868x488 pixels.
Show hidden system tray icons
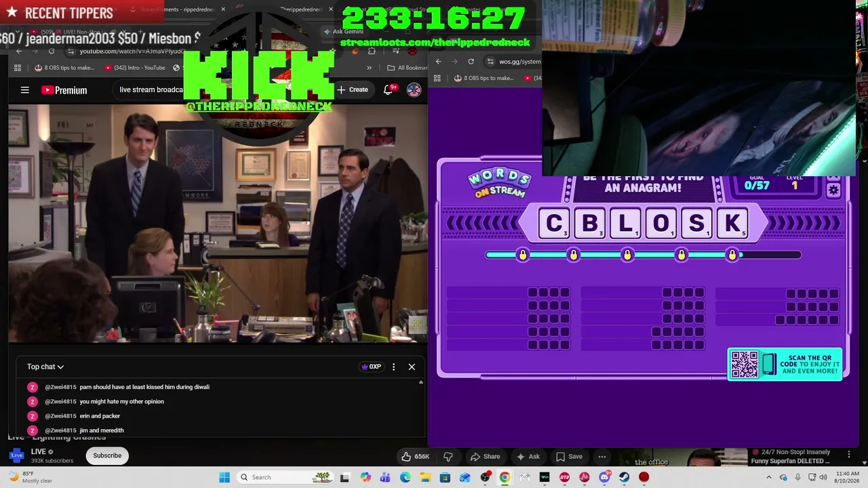768,477
